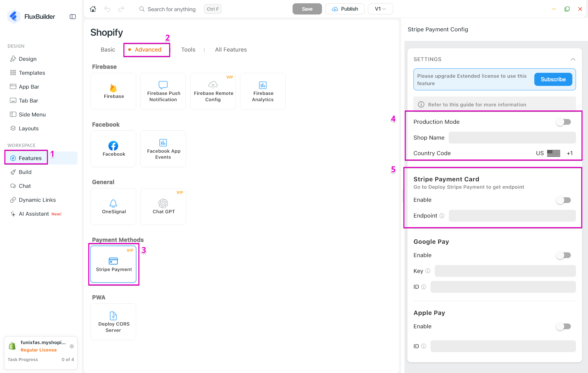
Task: Open the Firebase feature card
Action: [113, 91]
